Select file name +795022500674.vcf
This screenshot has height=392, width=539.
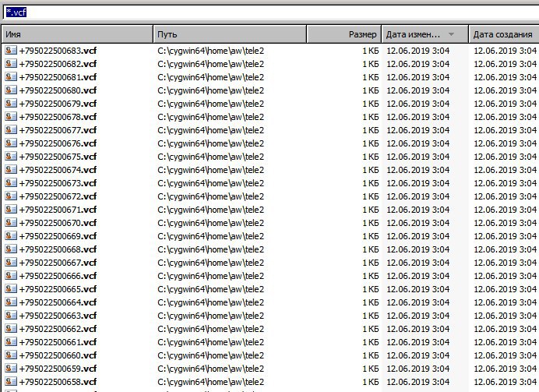58,170
